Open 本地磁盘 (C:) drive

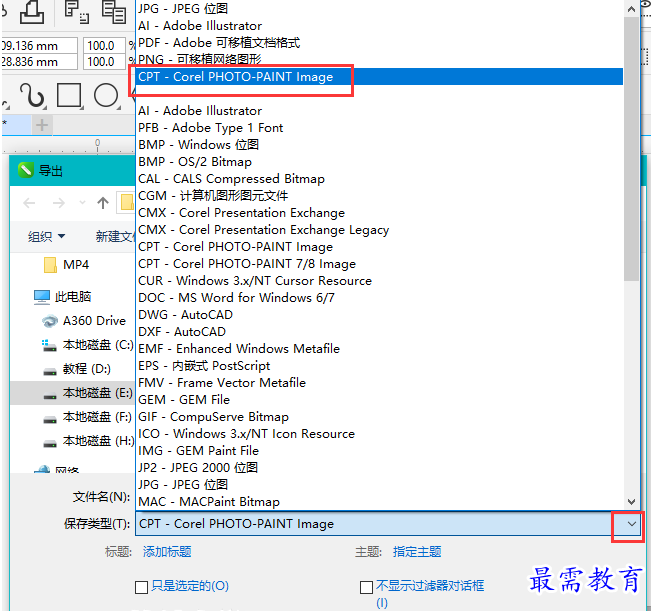[88, 345]
